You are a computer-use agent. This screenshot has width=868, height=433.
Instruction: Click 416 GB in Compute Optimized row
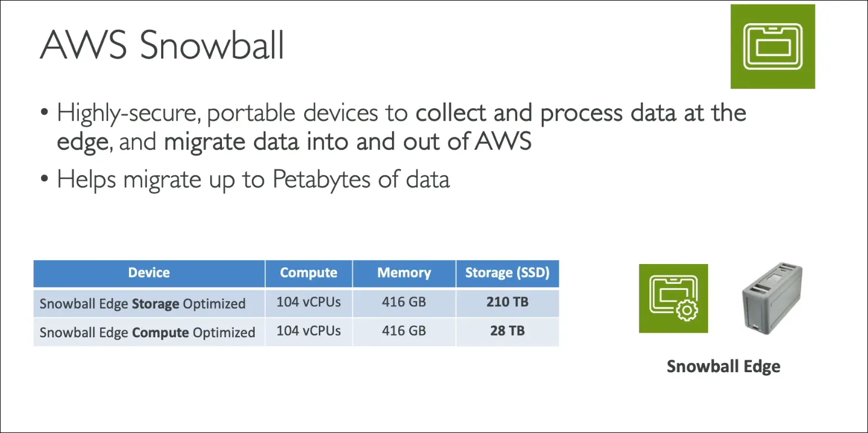404,331
